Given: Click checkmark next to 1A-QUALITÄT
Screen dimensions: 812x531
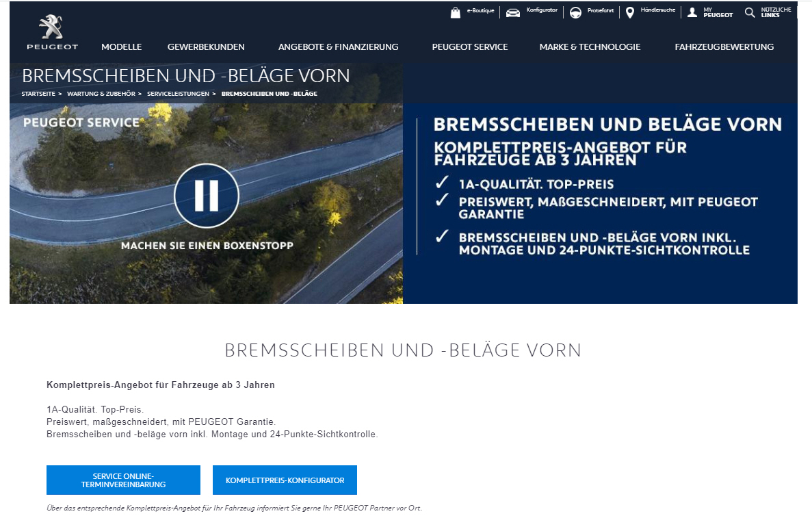Looking at the screenshot, I should point(442,182).
